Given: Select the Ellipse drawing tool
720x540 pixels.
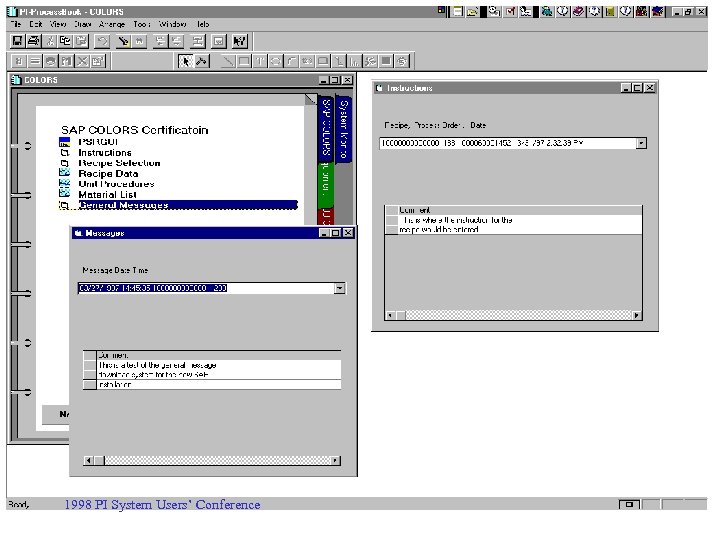Looking at the screenshot, I should pos(276,61).
